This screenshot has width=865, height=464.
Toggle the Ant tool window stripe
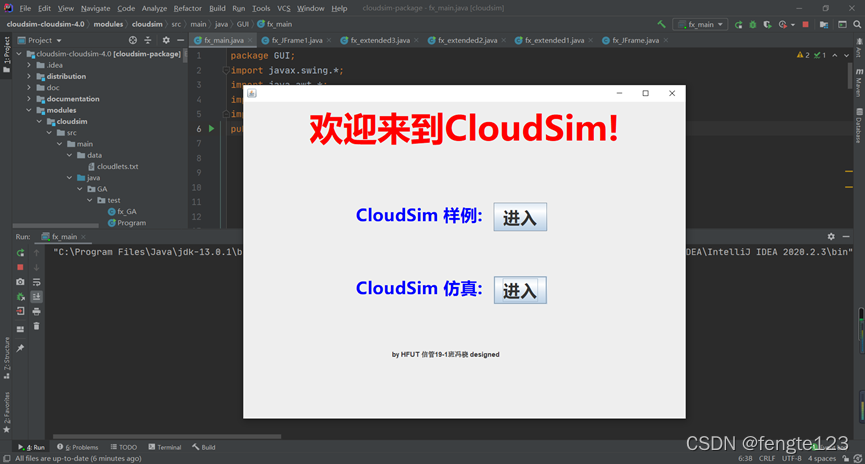859,48
